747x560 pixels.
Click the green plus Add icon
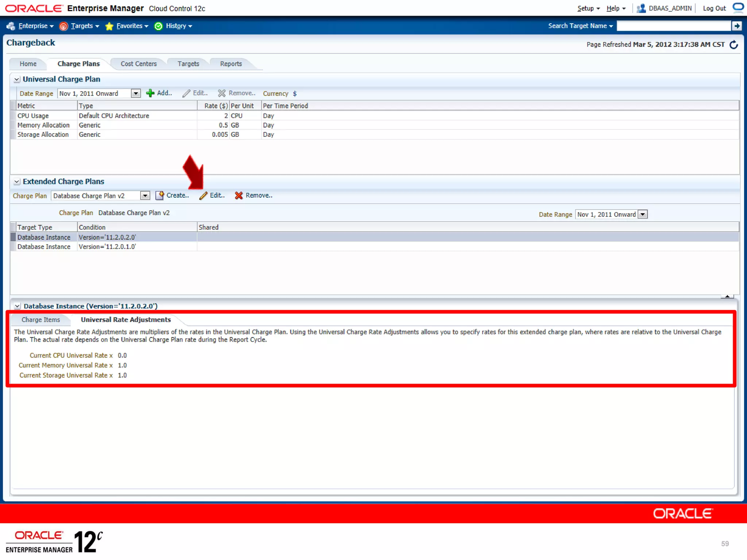coord(150,93)
